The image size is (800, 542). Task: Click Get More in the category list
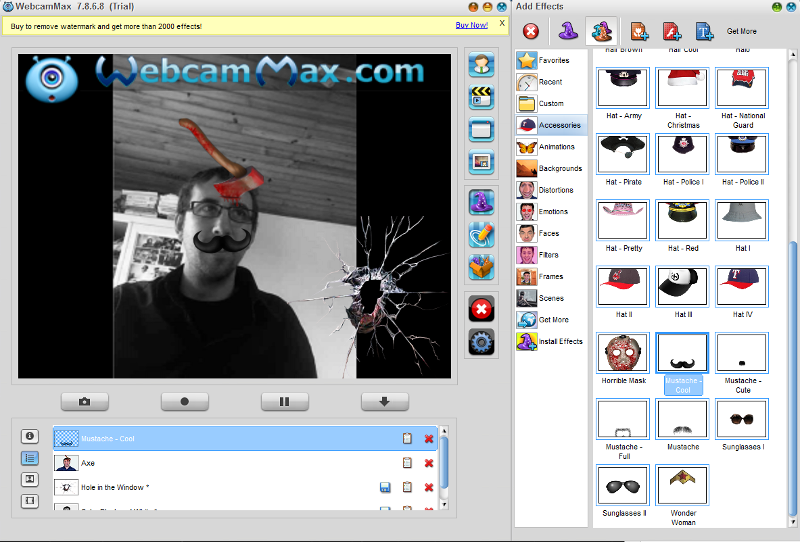551,319
